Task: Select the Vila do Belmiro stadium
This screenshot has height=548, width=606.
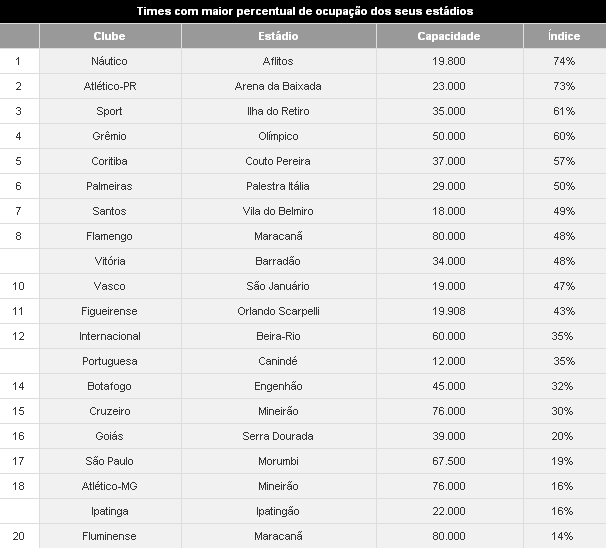Action: tap(277, 211)
